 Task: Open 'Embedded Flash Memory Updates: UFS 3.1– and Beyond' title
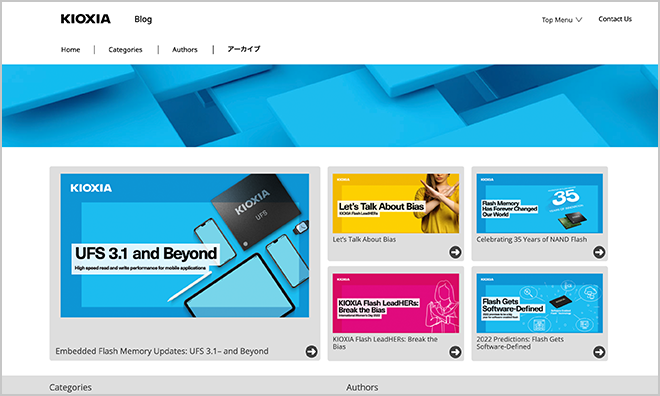pos(162,351)
